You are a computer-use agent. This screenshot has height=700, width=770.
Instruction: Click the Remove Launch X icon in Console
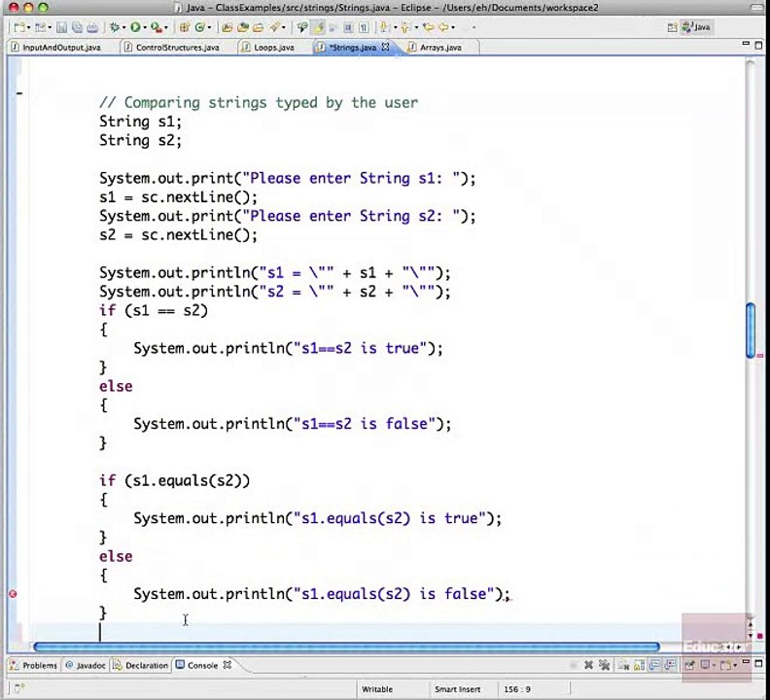[x=588, y=665]
